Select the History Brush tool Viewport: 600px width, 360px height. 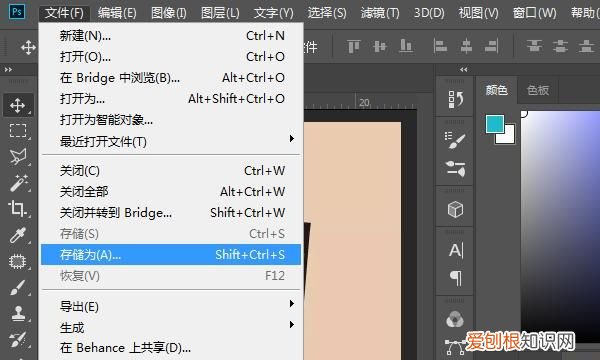coord(18,339)
